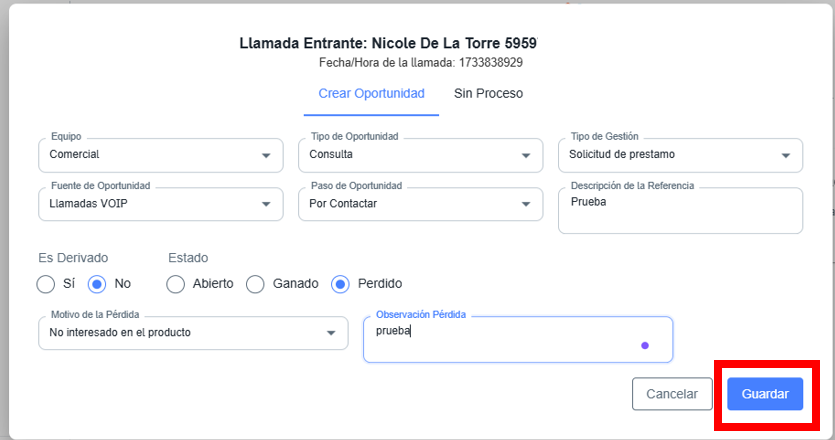Image resolution: width=835 pixels, height=440 pixels.
Task: Click the No interesado en el producto value
Action: click(120, 333)
